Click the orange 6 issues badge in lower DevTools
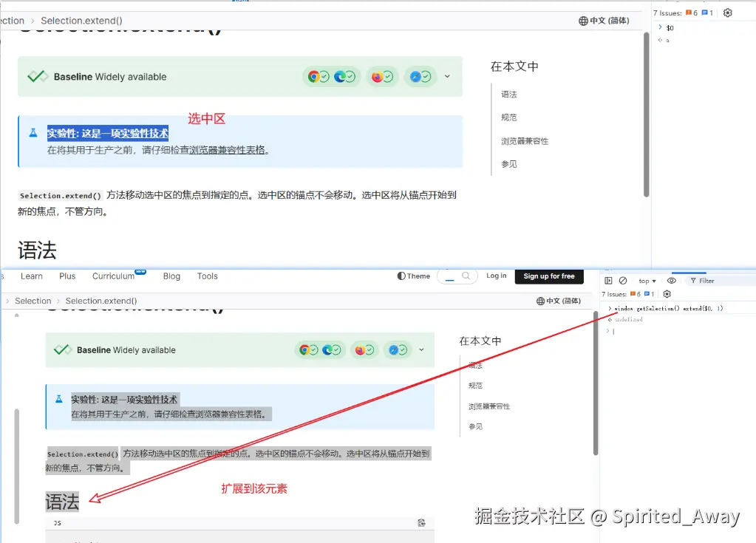 [x=635, y=294]
